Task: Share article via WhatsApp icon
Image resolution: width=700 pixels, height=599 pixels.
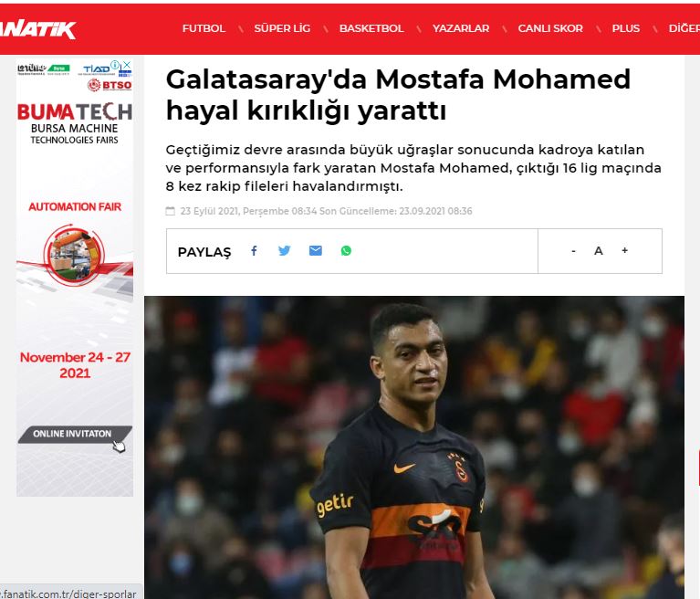Action: [x=346, y=250]
